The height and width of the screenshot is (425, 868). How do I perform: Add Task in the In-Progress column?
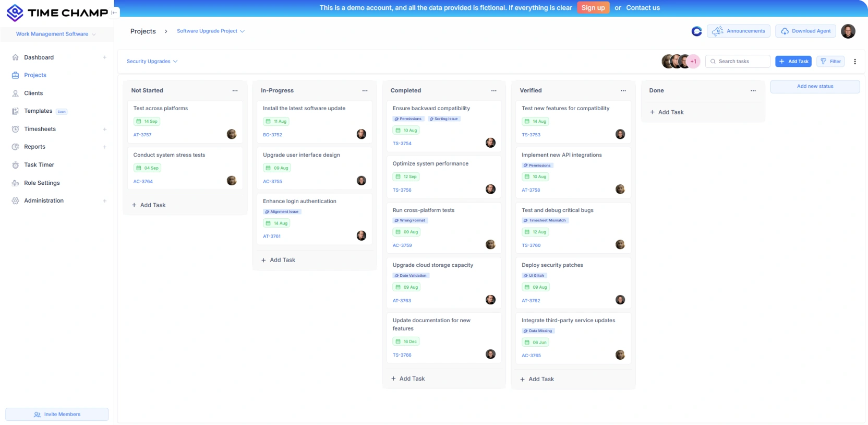tap(279, 260)
